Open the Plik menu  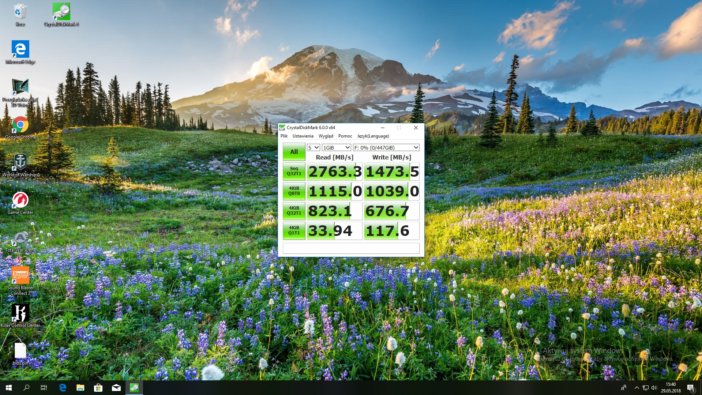point(284,136)
